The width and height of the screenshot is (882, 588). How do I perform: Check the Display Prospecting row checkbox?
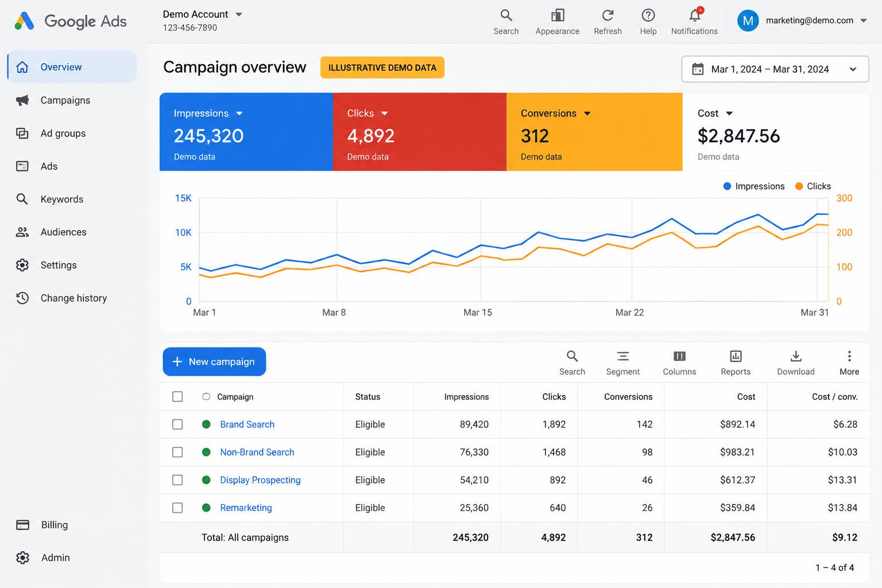pos(177,480)
